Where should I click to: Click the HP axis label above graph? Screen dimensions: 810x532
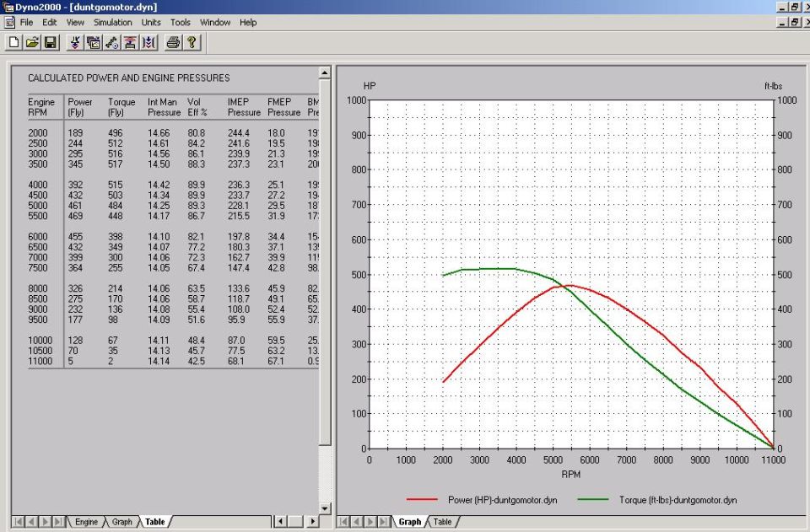tap(370, 86)
